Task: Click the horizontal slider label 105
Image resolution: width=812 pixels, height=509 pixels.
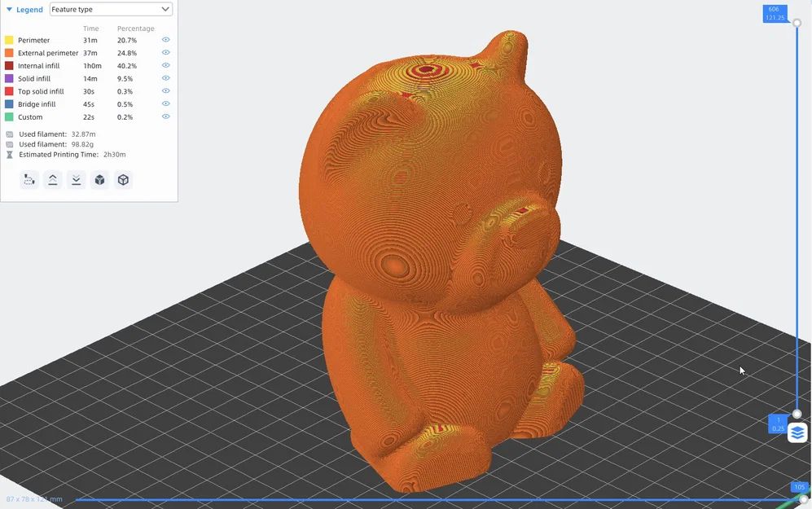Action: (x=799, y=487)
